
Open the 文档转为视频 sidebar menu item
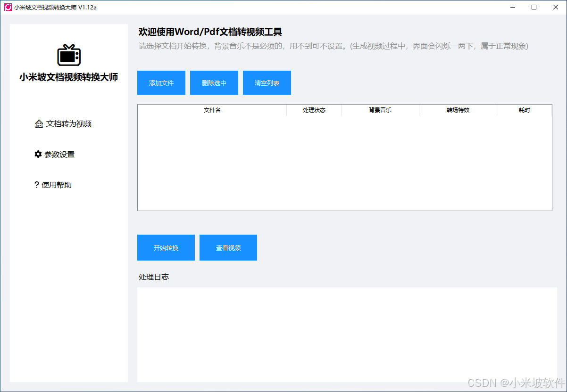click(x=63, y=124)
